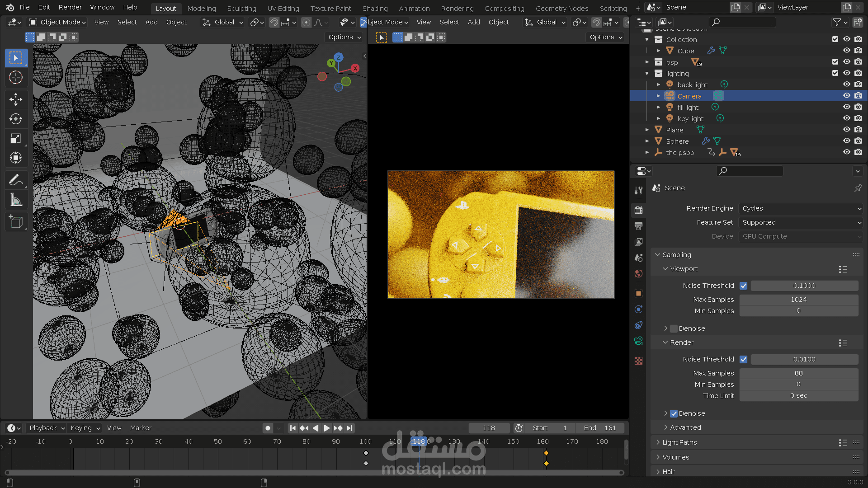Activate the Annotate pencil tool
The image size is (868, 488).
tap(16, 180)
